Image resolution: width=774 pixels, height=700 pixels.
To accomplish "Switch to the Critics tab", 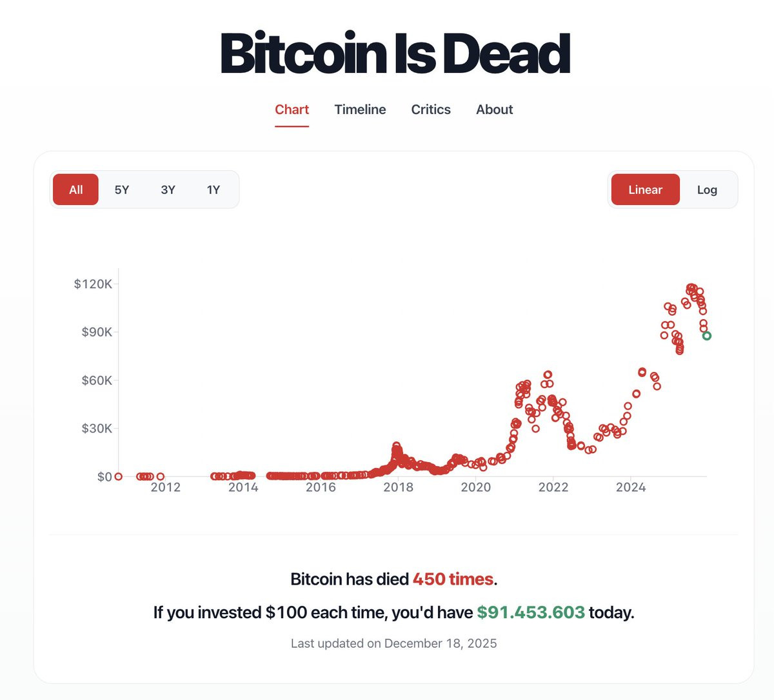I will 431,110.
